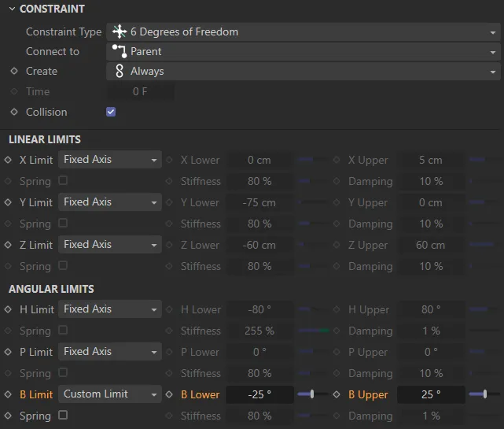Click the Z Lower field showing -60 cm

coord(259,245)
